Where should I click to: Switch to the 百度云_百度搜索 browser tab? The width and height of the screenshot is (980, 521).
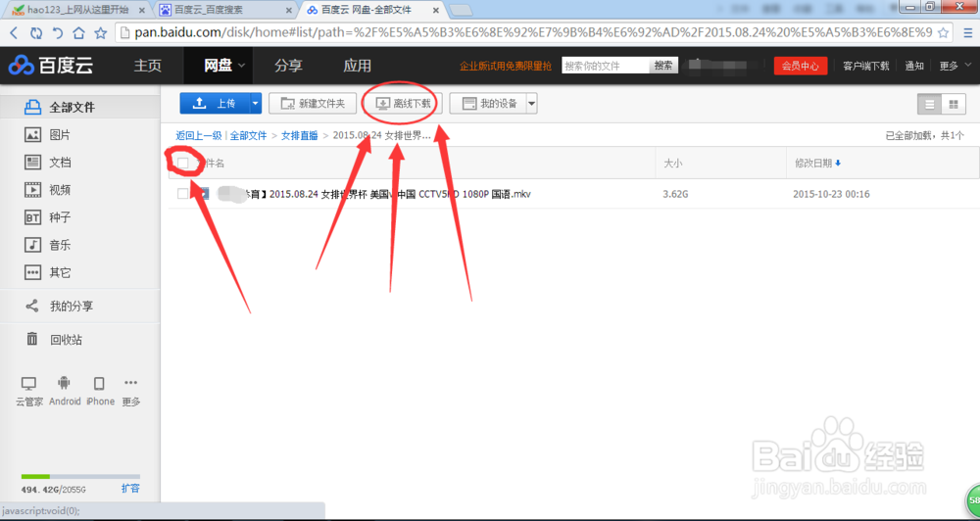pyautogui.click(x=226, y=10)
